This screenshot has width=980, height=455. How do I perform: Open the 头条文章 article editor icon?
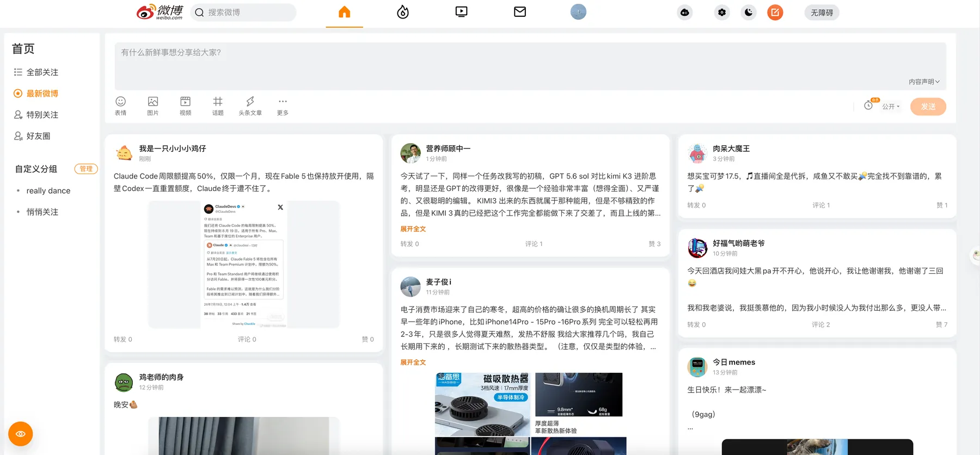point(250,106)
